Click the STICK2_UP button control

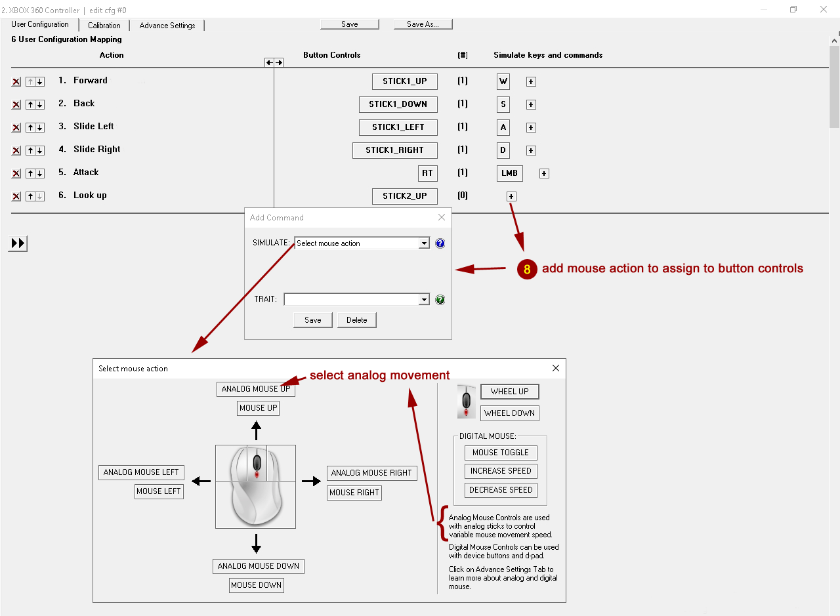(404, 196)
